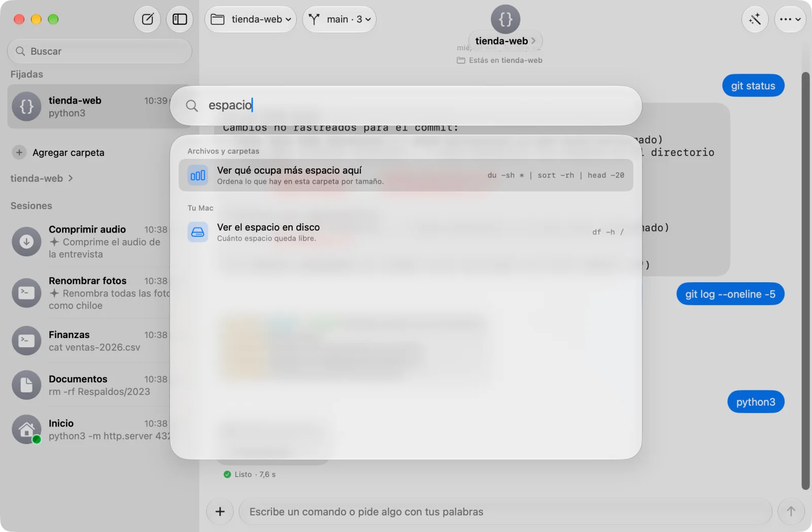Select Ver qué ocupa más espacio aquí
This screenshot has height=532, width=812.
point(406,175)
